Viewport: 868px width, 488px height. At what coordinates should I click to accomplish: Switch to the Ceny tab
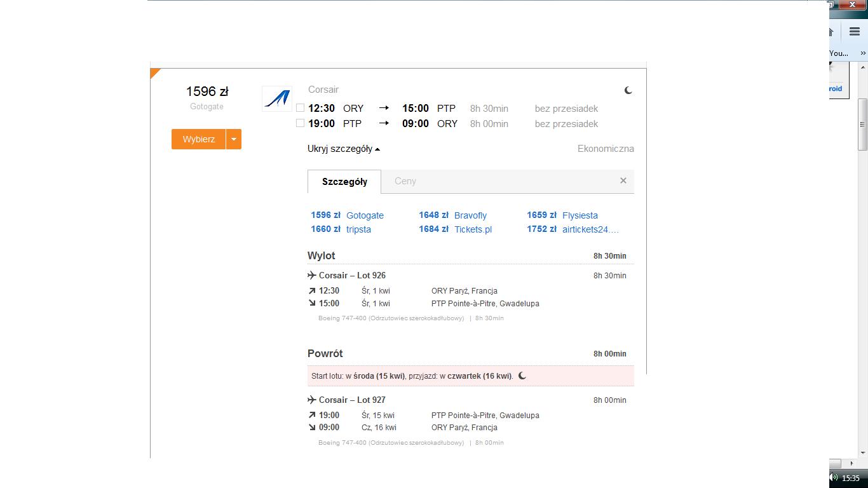point(405,181)
